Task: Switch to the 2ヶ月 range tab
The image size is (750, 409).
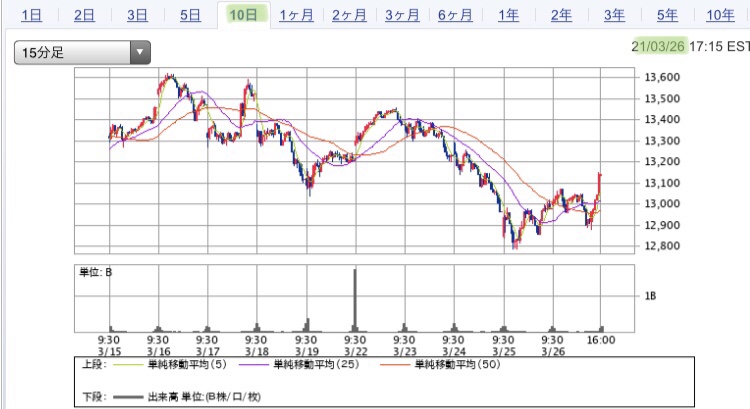Action: pyautogui.click(x=350, y=15)
